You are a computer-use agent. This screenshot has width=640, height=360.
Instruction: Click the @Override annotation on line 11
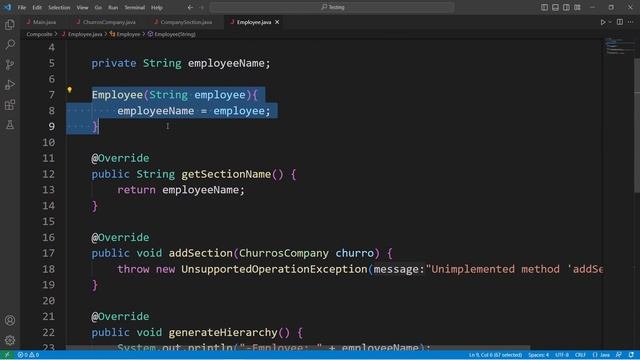coord(120,158)
